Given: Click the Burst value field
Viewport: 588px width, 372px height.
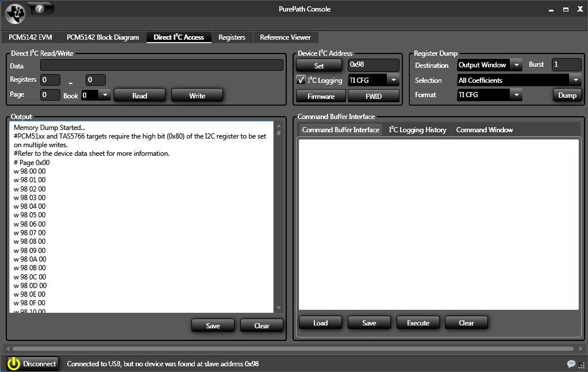Looking at the screenshot, I should coord(567,64).
